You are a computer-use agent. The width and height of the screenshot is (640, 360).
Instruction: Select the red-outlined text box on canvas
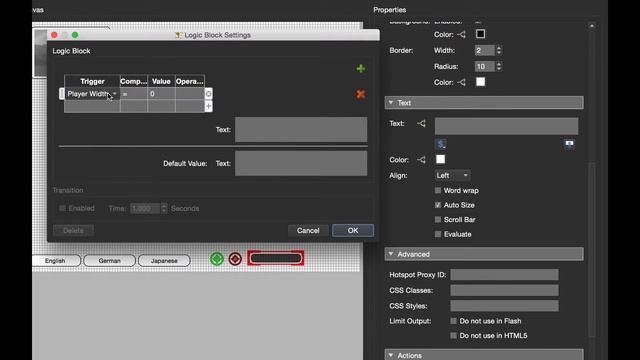[276, 258]
